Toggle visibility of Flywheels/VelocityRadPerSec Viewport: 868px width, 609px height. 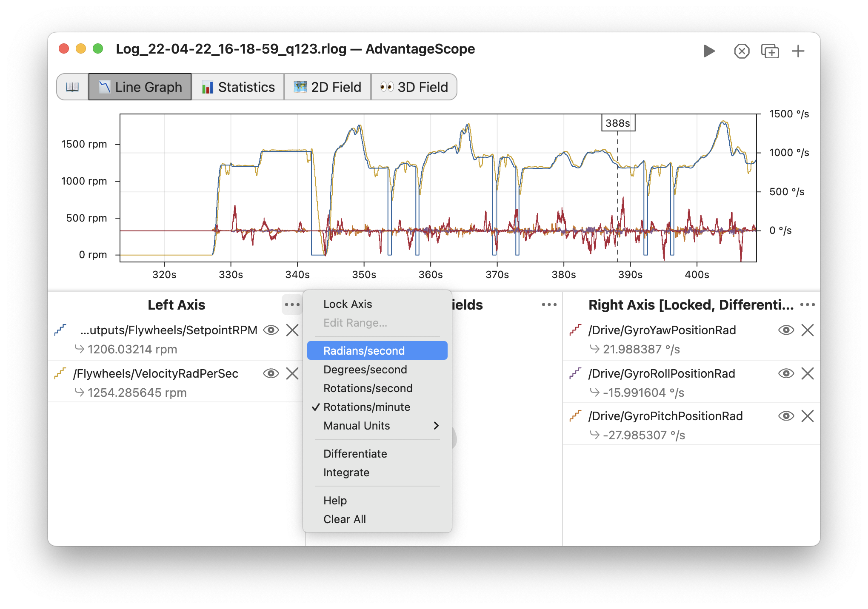[x=271, y=373]
